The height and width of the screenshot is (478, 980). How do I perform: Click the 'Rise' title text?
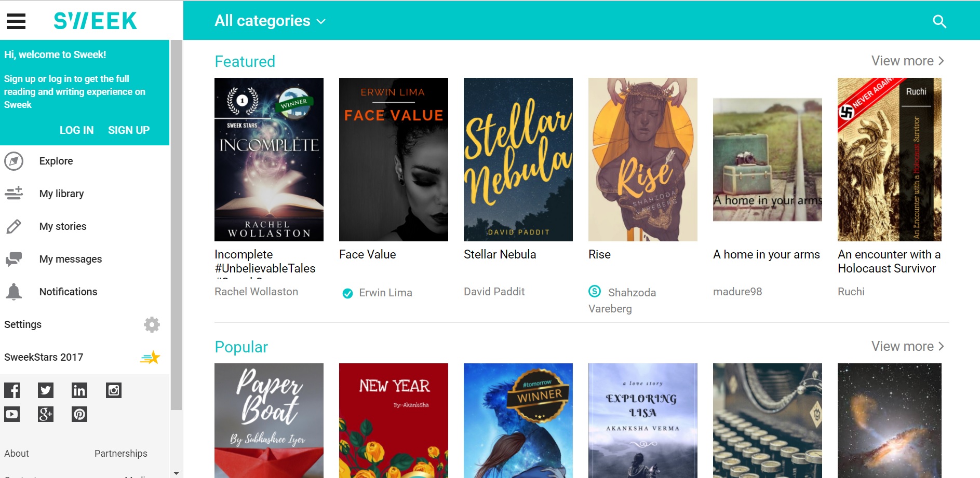(599, 254)
